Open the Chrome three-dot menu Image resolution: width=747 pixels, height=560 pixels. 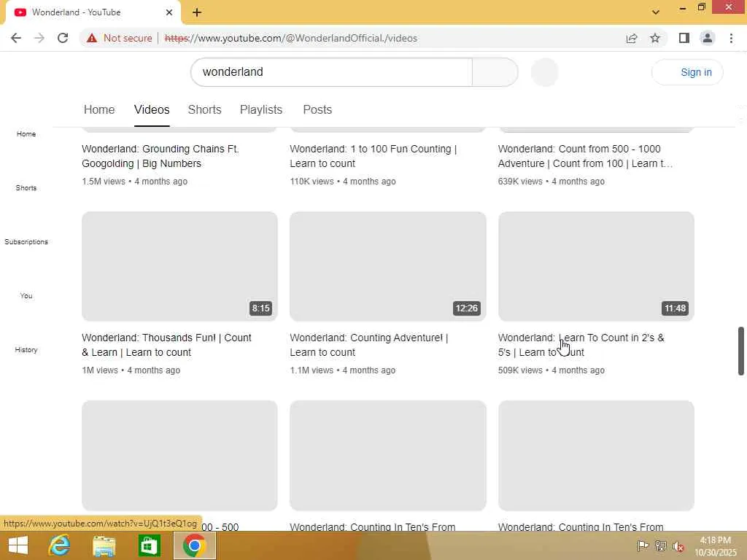731,38
